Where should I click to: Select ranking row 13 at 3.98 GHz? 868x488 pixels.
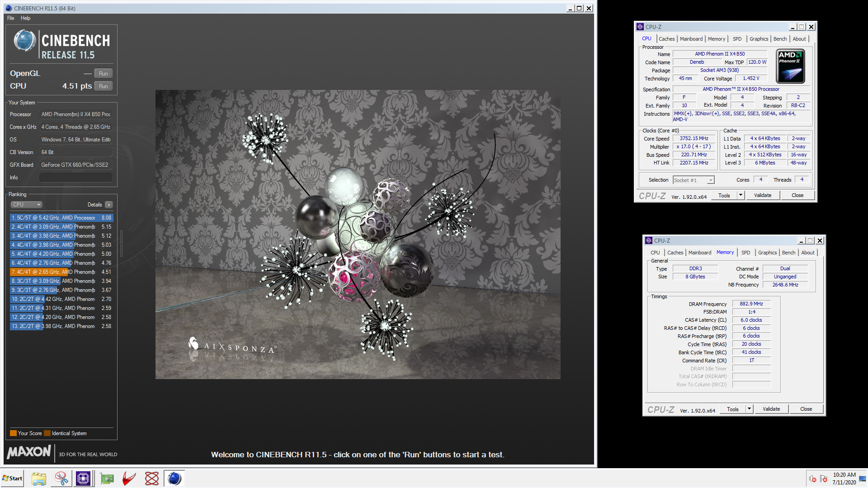click(61, 326)
